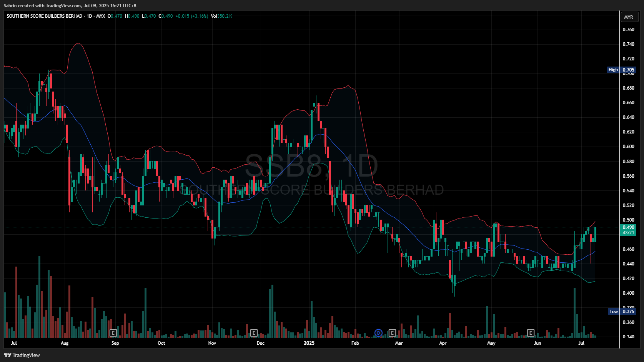Click the Mar label on time axis
This screenshot has width=644, height=362.
coord(399,343)
